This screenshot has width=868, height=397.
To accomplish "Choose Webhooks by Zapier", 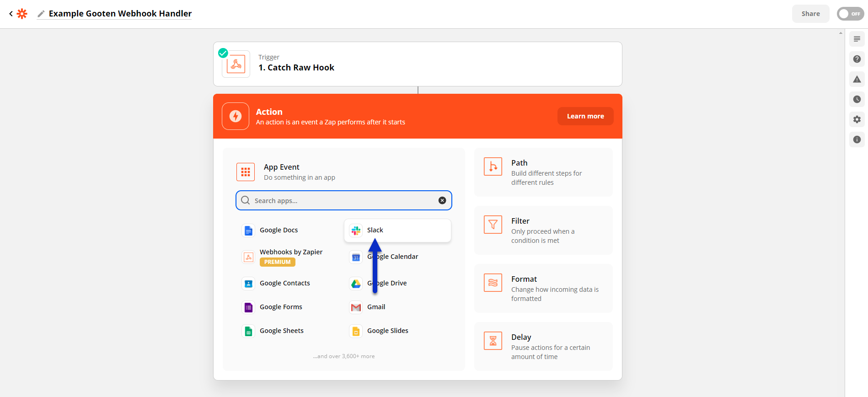I will coord(290,257).
